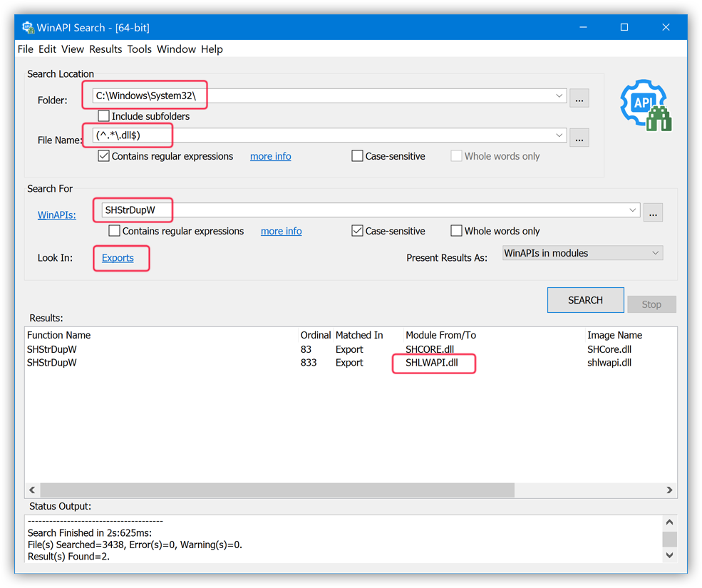Toggle File Name Case-sensitive checkbox
Viewport: 702px width, 588px height.
pyautogui.click(x=358, y=156)
